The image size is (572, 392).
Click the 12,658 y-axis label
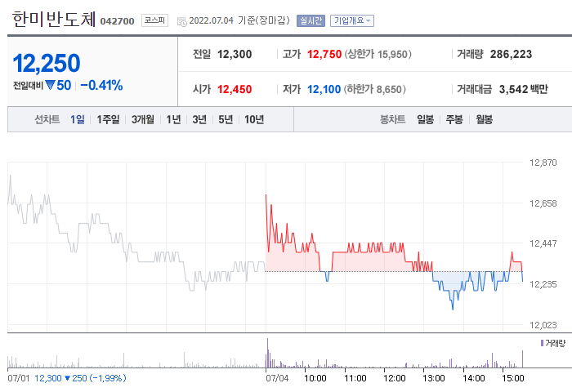coord(543,203)
